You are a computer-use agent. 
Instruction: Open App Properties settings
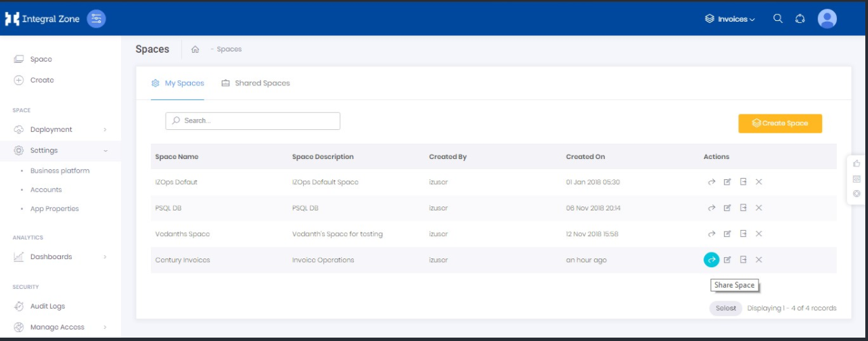tap(54, 208)
